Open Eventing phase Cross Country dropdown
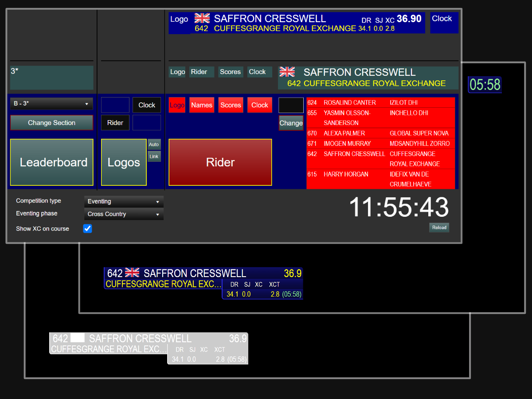The width and height of the screenshot is (532, 399). (x=124, y=214)
